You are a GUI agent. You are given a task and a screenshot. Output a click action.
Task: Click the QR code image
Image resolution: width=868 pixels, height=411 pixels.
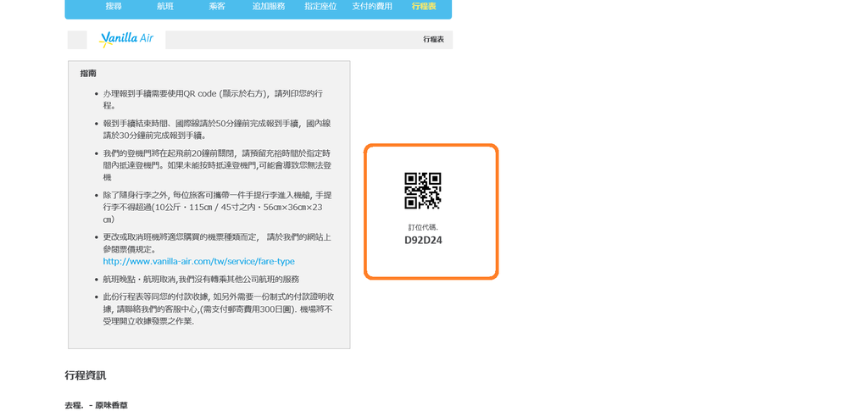coord(423,191)
